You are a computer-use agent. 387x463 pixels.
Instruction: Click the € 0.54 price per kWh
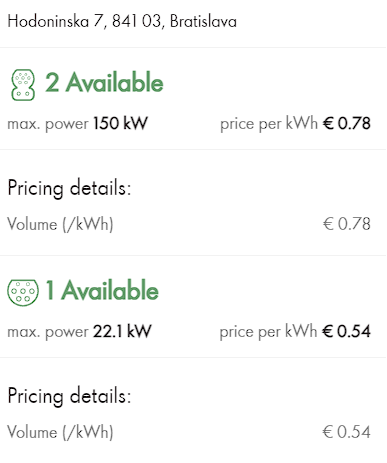pyautogui.click(x=346, y=331)
